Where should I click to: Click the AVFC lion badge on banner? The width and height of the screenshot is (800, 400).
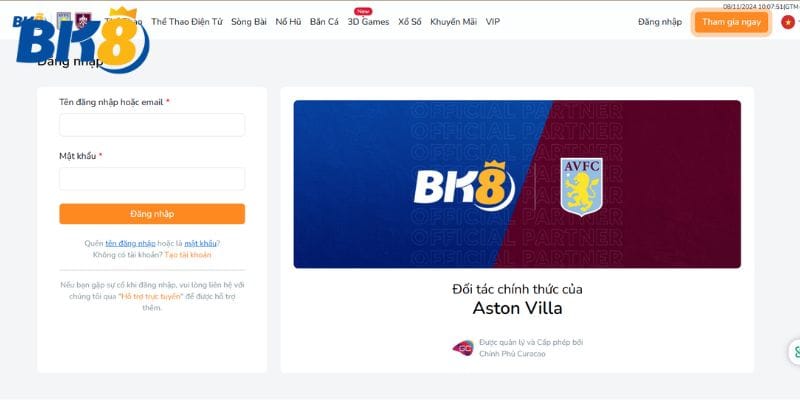pos(581,187)
